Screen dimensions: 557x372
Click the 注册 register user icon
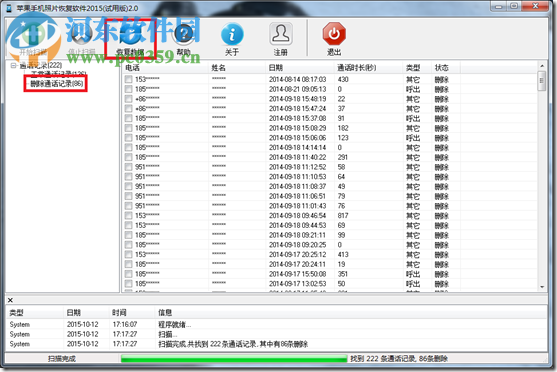(281, 34)
